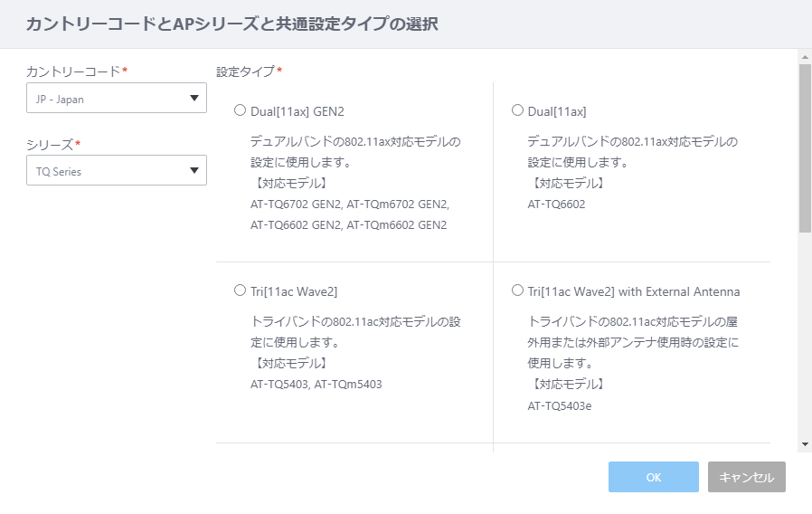
Task: Click the arrow icon of country code combo box
Action: (194, 99)
